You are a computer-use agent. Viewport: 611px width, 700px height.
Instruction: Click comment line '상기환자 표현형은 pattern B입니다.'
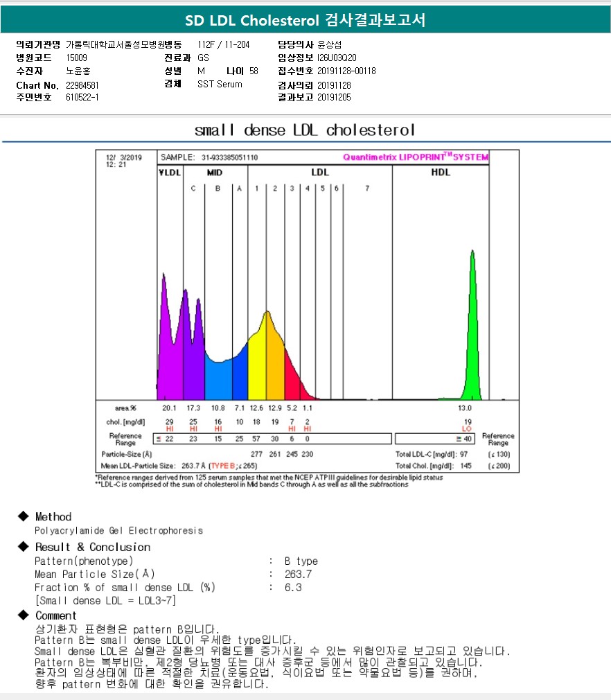[x=127, y=629]
